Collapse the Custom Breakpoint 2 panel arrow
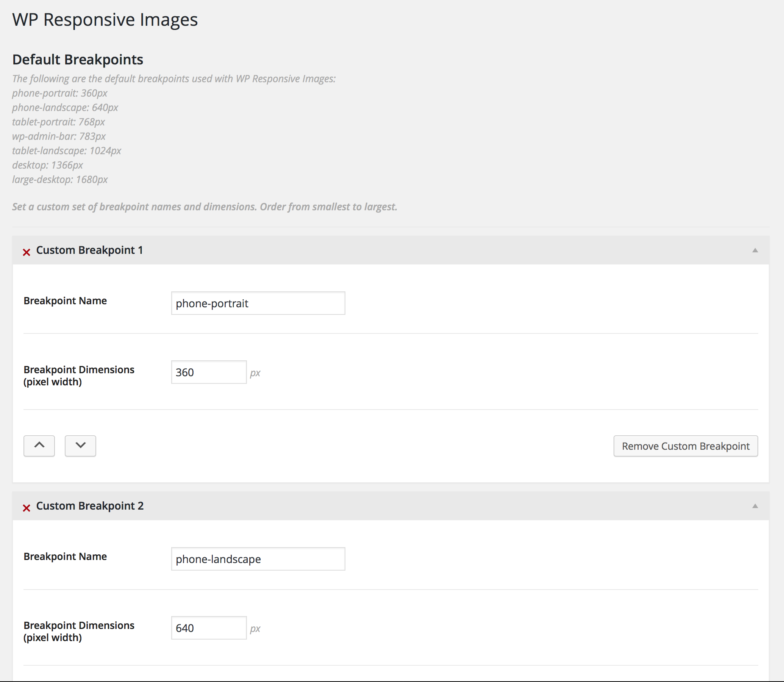Image resolution: width=784 pixels, height=682 pixels. (755, 506)
